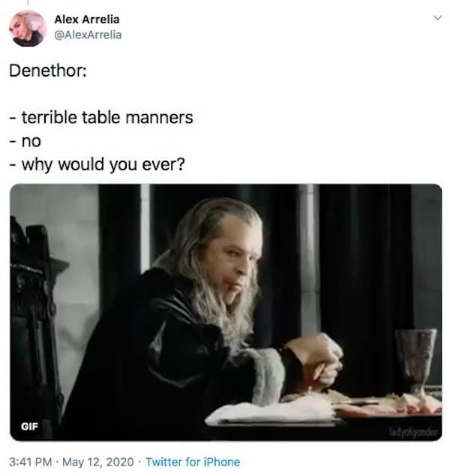Open the Twitter for iPhone source link

point(193,462)
